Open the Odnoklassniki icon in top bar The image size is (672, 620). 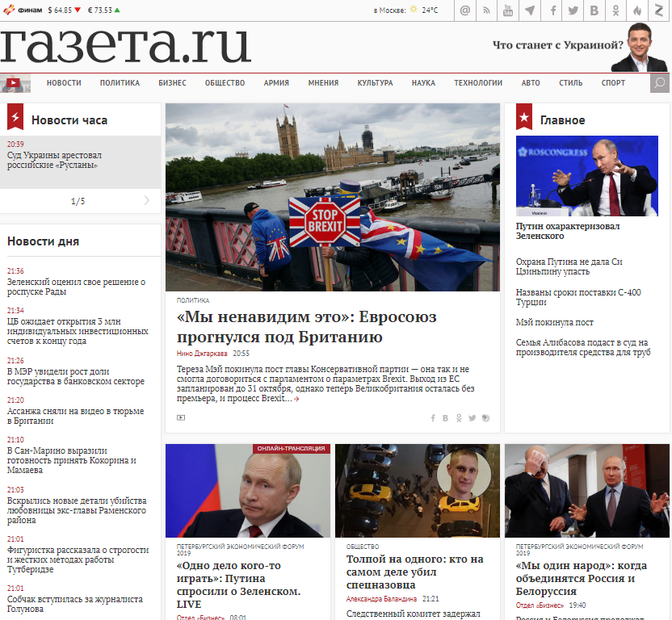pos(616,10)
